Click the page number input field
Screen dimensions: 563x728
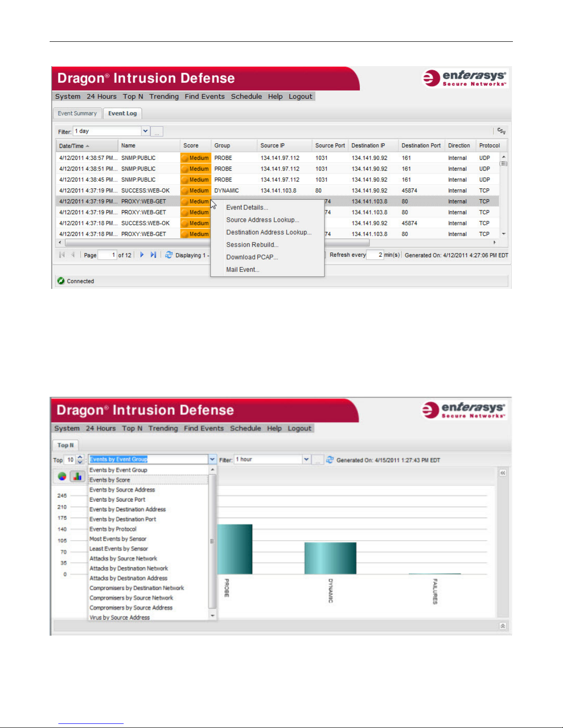(x=108, y=255)
